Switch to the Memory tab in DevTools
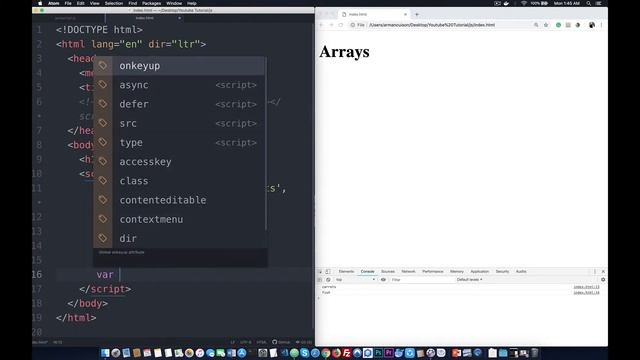This screenshot has height=360, width=640. (x=457, y=271)
